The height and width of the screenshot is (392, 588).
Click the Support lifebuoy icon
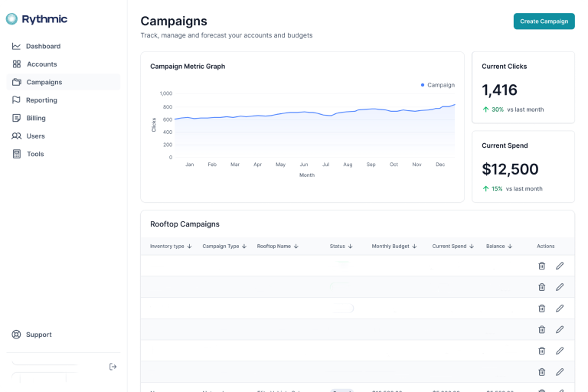pyautogui.click(x=17, y=335)
